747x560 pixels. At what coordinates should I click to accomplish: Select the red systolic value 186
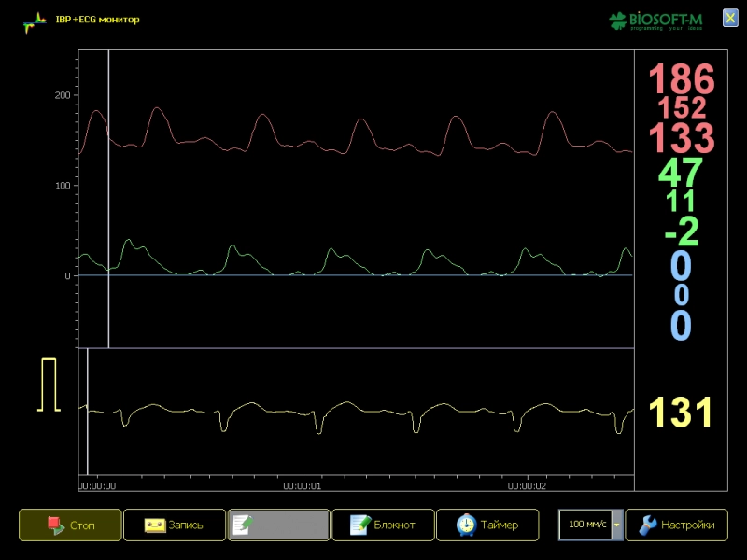[x=682, y=80]
